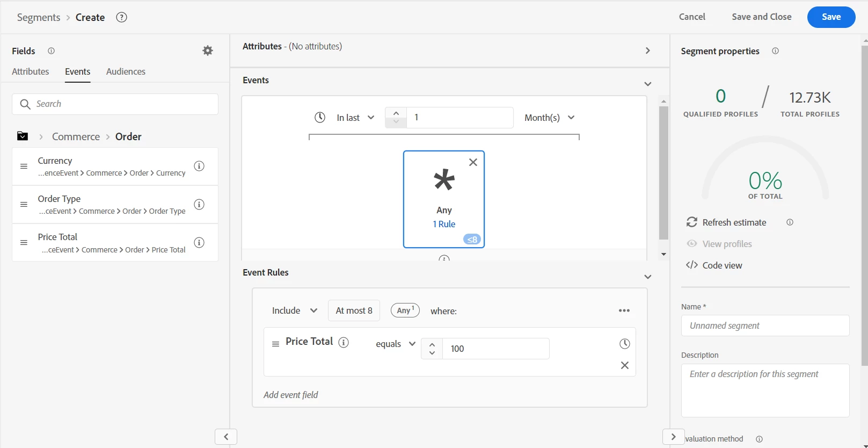Screen dimensions: 868x448
Task: Click the At most 8 button
Action: click(354, 310)
